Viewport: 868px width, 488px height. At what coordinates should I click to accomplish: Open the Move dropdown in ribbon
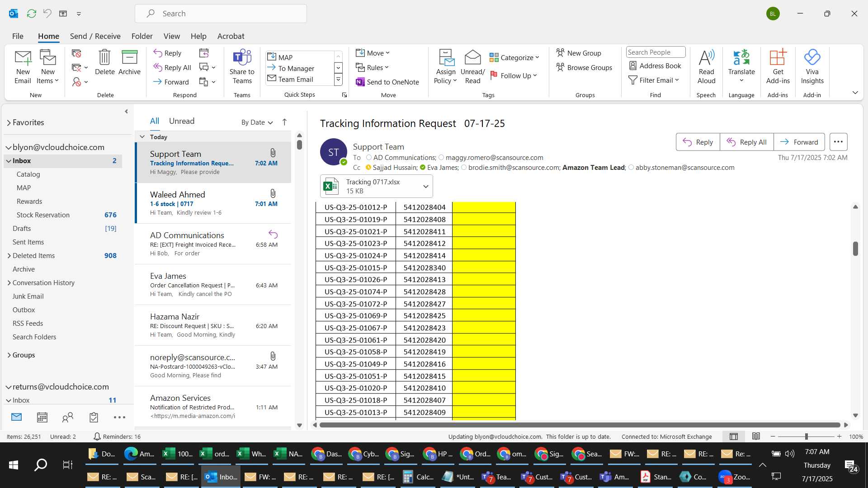point(373,53)
